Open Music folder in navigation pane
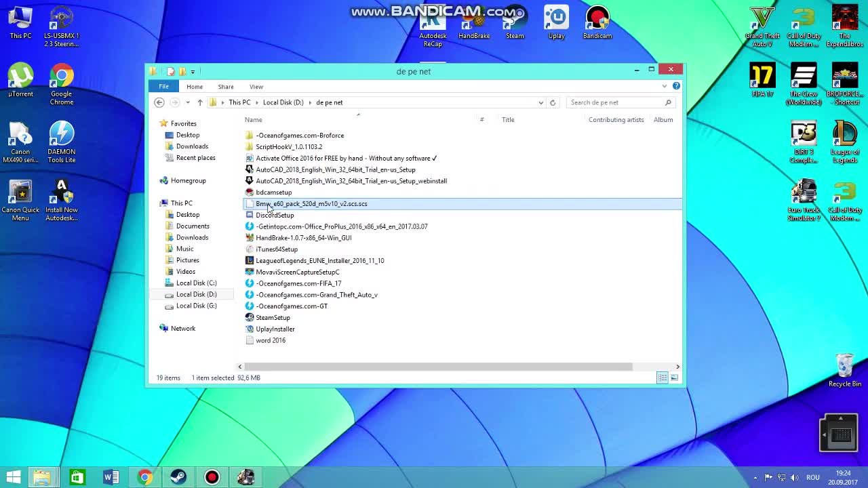Image resolution: width=868 pixels, height=488 pixels. 184,249
